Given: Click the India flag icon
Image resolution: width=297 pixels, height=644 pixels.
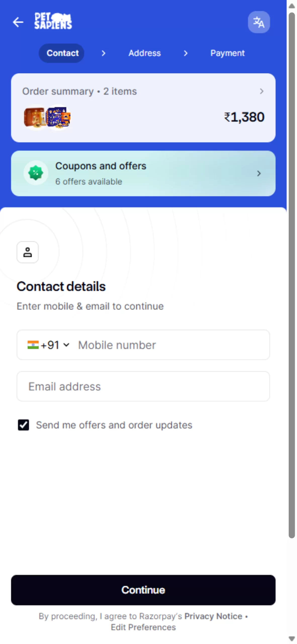Looking at the screenshot, I should pos(33,345).
